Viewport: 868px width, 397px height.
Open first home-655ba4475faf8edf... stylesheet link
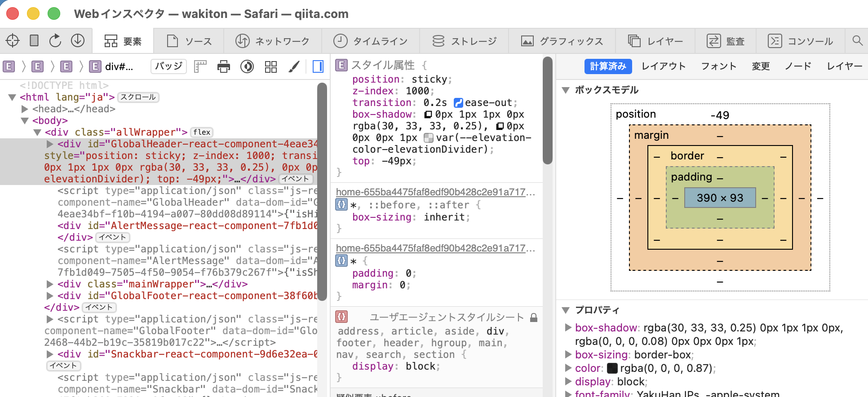pos(435,192)
